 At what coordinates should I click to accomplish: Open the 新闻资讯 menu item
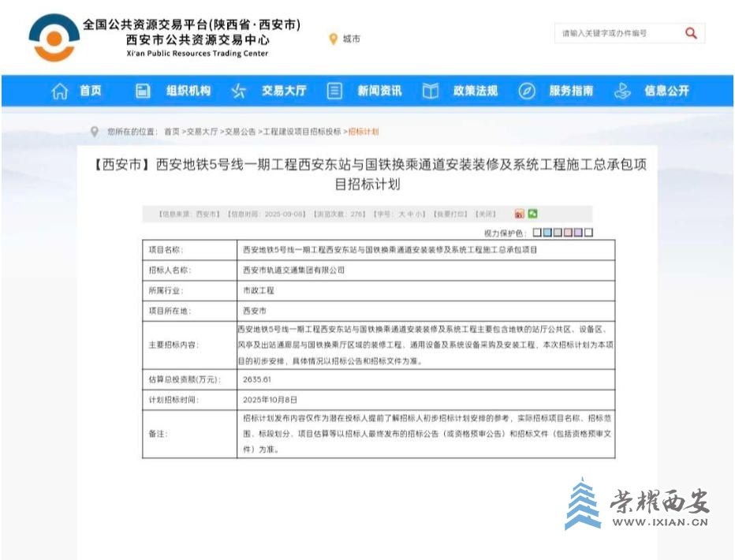379,91
